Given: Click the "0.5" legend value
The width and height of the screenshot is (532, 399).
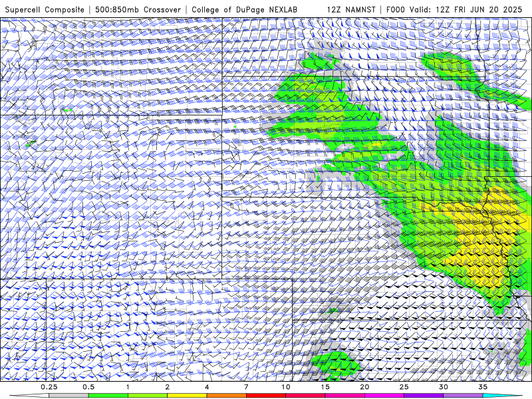Looking at the screenshot, I should coord(88,387).
